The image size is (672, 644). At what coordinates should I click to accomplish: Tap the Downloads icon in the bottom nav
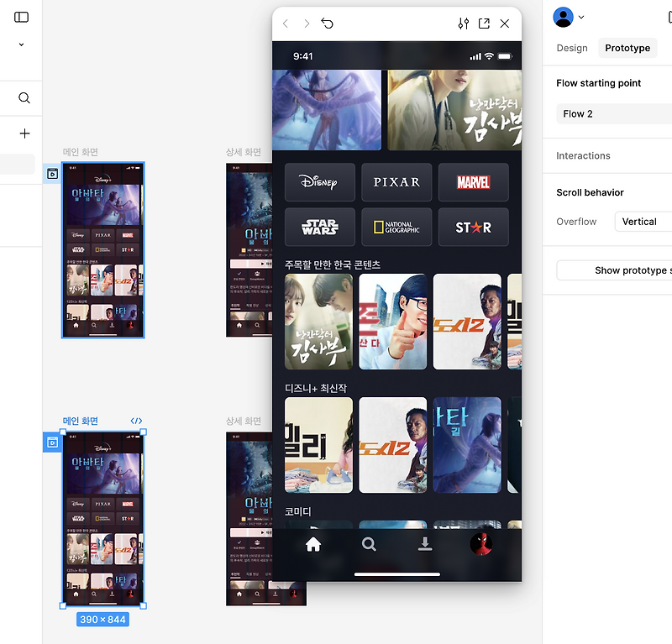point(425,544)
